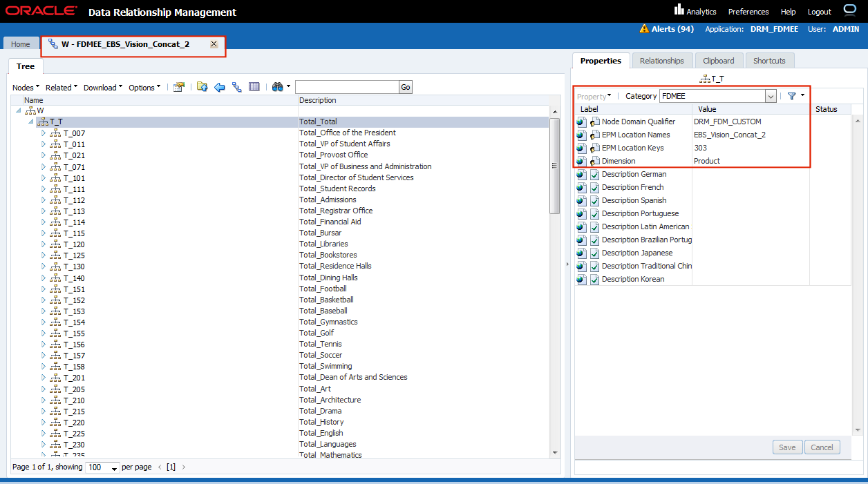This screenshot has height=484, width=868.
Task: Click checkmark icon beside Description Japanese
Action: click(x=594, y=253)
